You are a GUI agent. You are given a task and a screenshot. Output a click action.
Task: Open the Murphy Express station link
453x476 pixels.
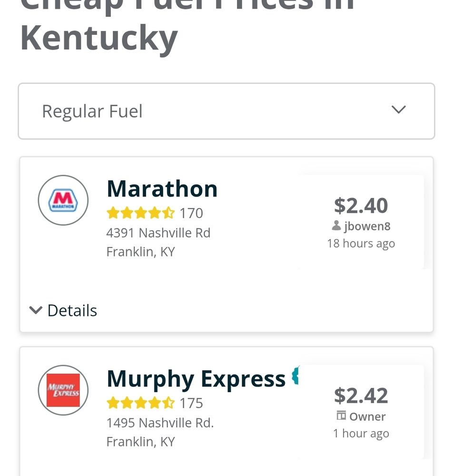click(x=196, y=379)
